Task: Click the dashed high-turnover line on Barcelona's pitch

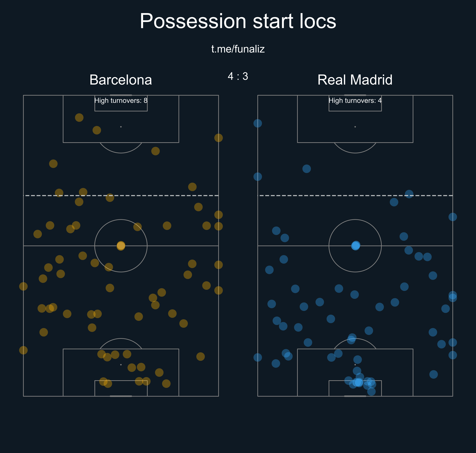Action: [x=121, y=195]
